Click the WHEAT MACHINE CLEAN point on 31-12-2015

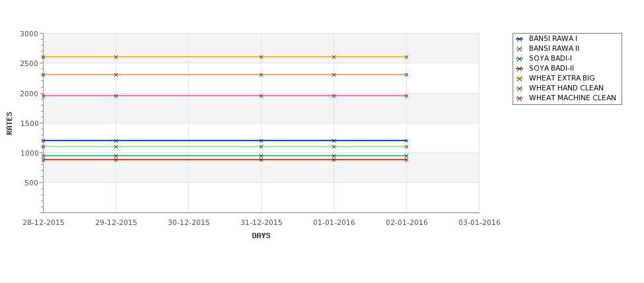261,96
